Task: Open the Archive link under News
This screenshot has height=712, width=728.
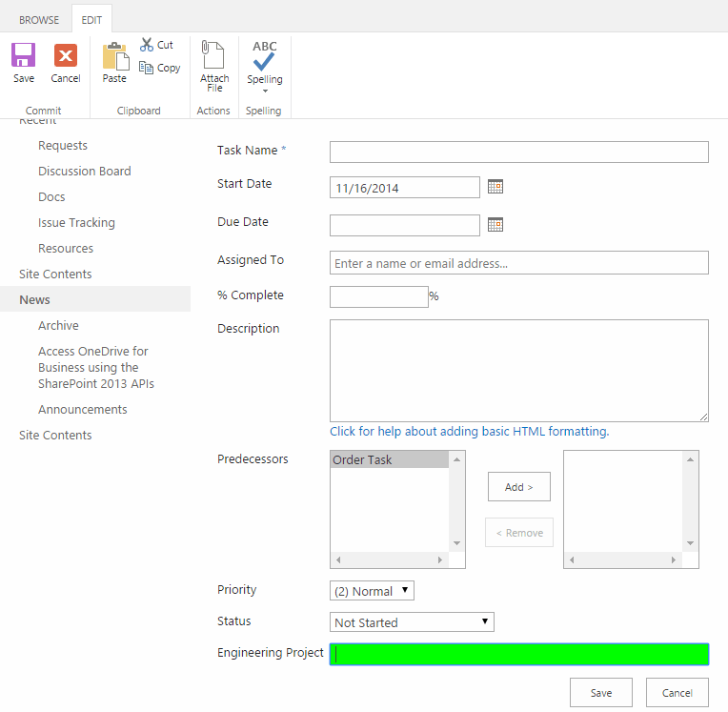Action: point(58,326)
